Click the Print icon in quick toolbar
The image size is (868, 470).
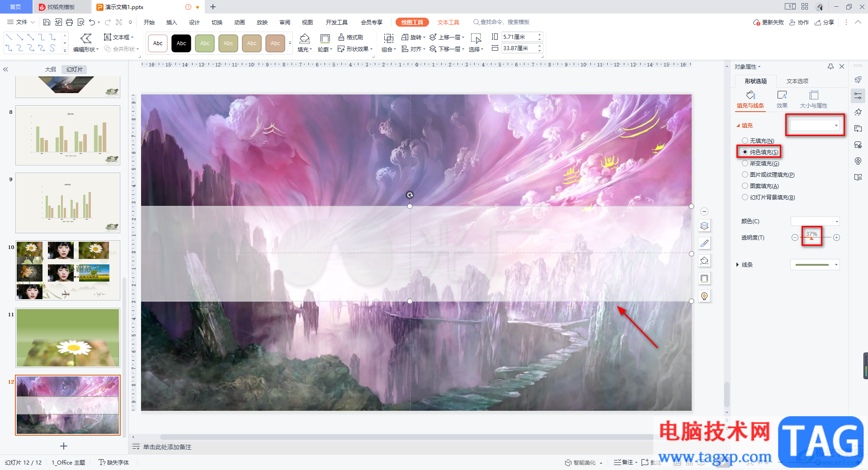[x=69, y=22]
